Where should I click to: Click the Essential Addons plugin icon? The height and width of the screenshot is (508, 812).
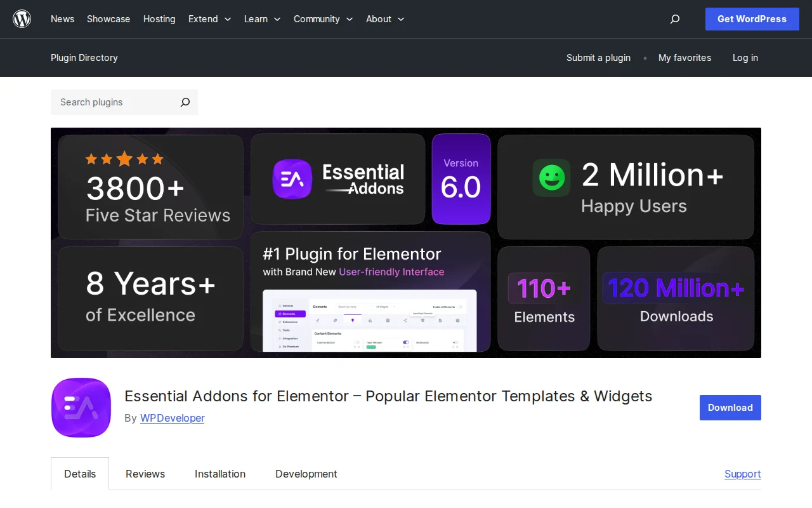pyautogui.click(x=81, y=408)
